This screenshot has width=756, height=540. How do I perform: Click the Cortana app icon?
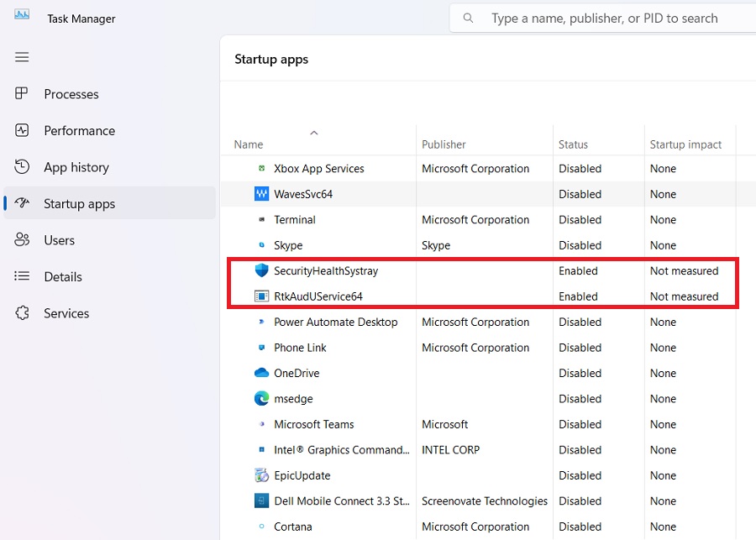264,527
